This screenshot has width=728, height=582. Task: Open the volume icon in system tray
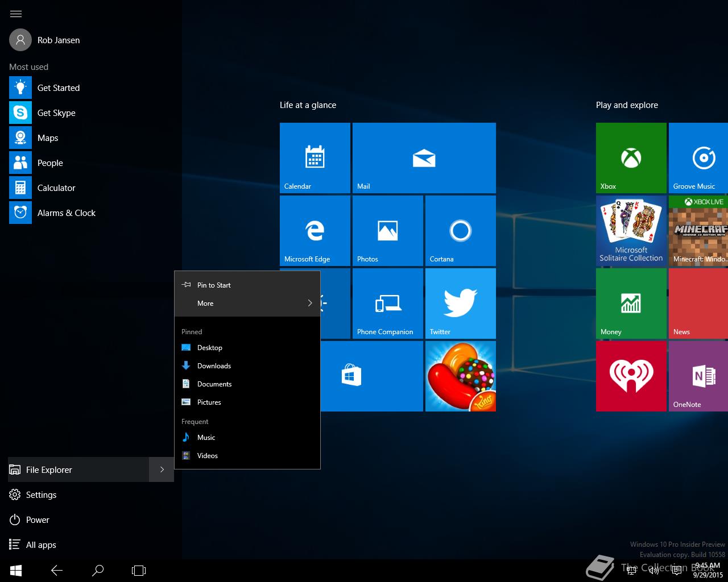click(x=654, y=570)
